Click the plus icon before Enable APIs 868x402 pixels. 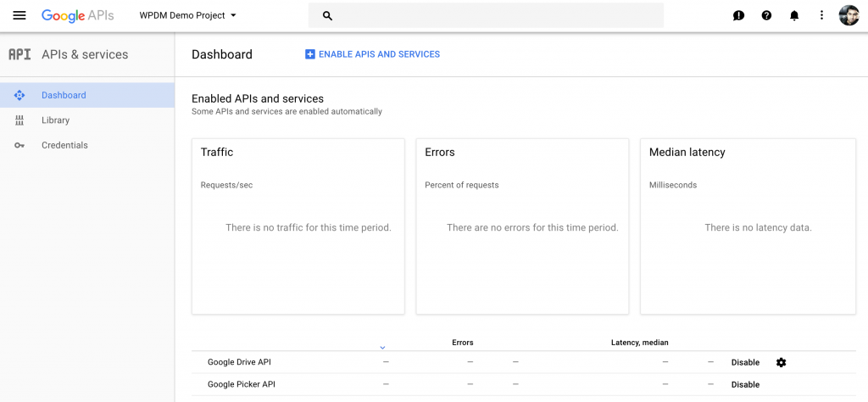point(310,54)
